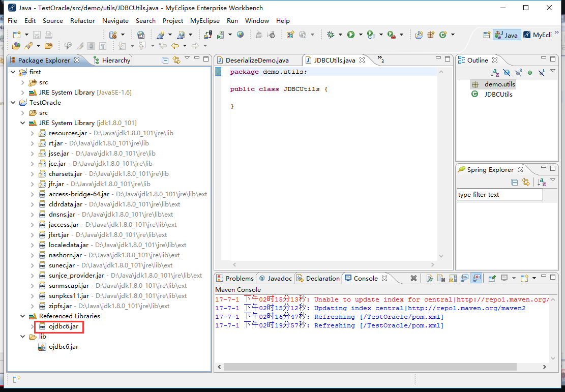
Task: Open the Refactor menu
Action: tap(82, 21)
